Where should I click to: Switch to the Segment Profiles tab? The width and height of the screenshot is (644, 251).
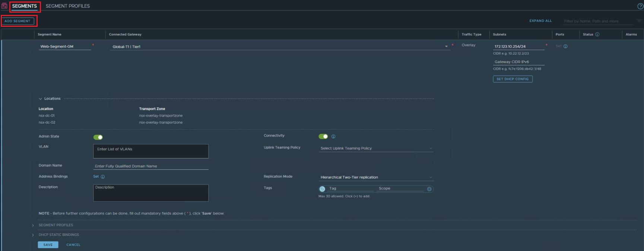67,6
